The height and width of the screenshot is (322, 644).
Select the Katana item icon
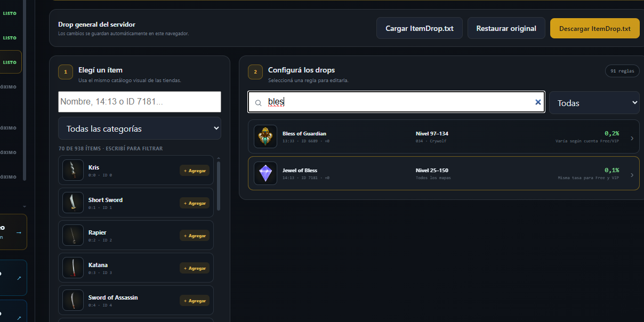coord(73,268)
